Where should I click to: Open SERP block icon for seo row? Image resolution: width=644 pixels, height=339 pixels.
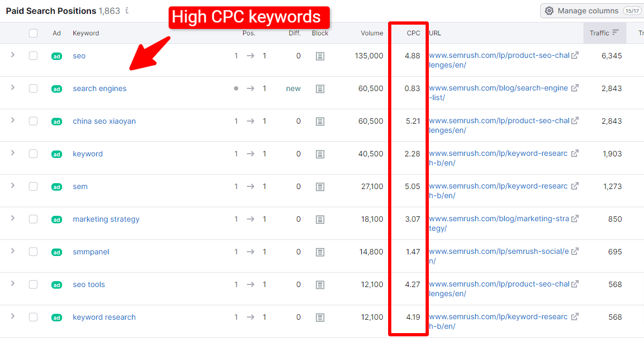click(320, 56)
